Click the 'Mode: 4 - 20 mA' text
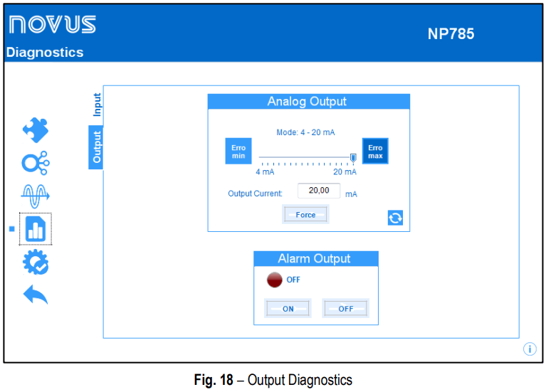The width and height of the screenshot is (546, 392). (305, 132)
